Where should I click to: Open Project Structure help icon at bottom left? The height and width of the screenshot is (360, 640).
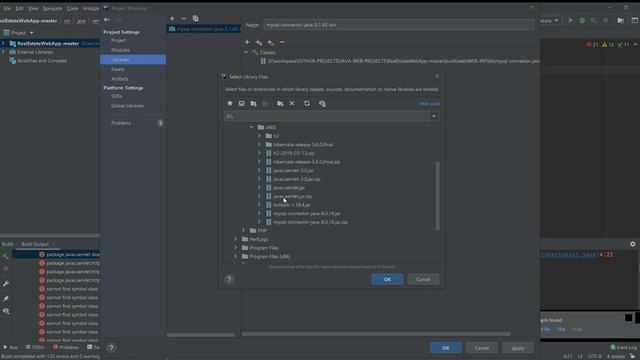111,348
